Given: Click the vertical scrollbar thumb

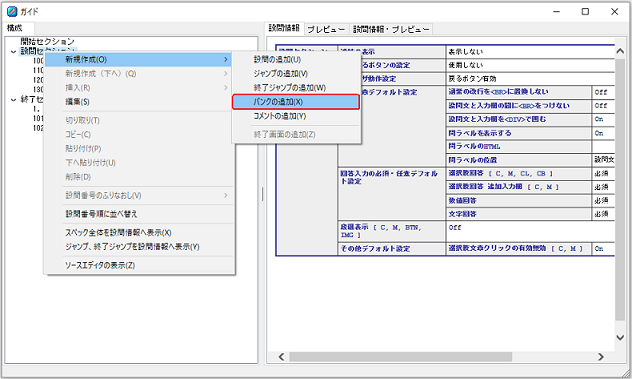Looking at the screenshot, I should coord(620,190).
